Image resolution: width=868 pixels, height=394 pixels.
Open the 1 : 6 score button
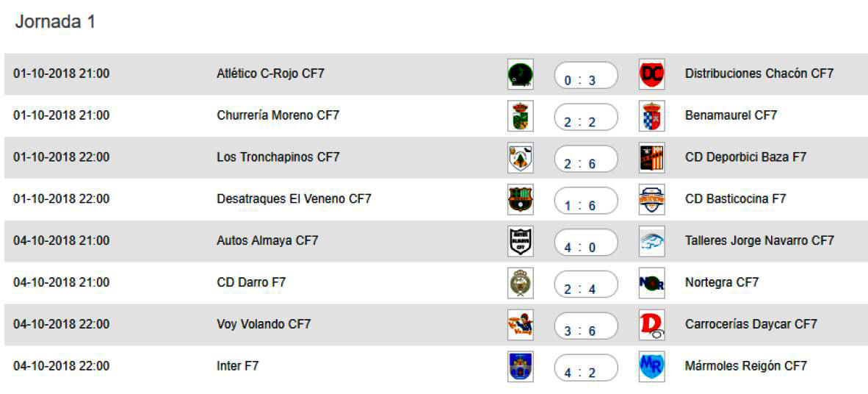586,201
